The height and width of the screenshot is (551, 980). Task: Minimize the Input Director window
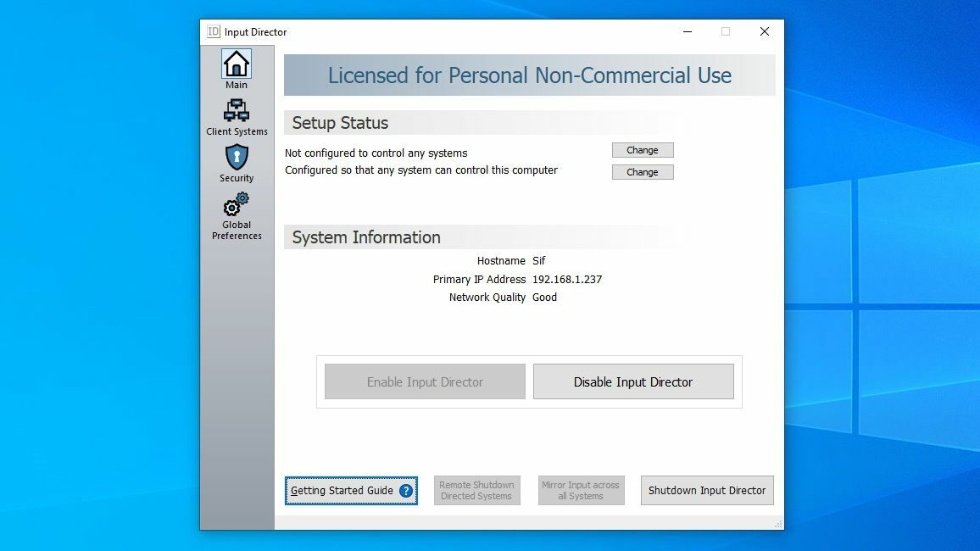pos(686,32)
